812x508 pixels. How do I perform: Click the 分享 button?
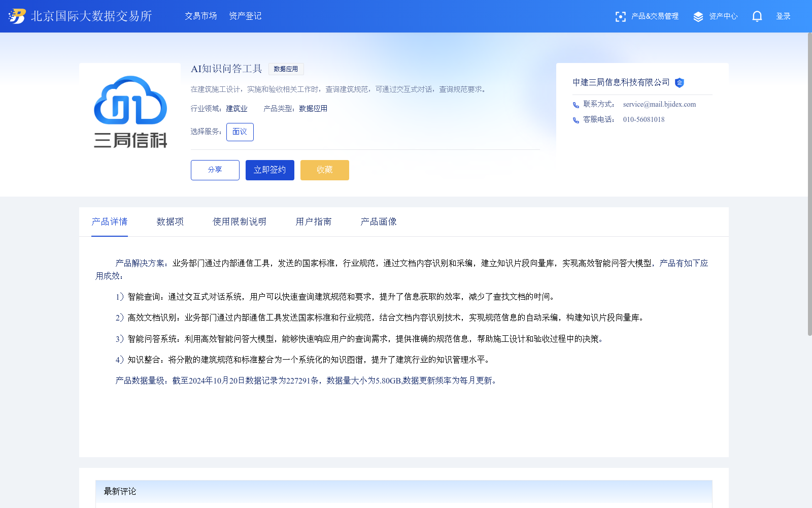click(x=215, y=170)
